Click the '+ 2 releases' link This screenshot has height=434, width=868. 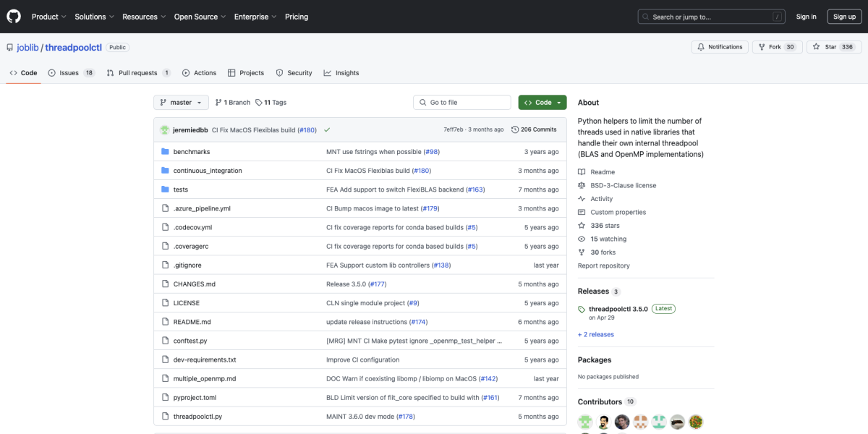tap(595, 334)
